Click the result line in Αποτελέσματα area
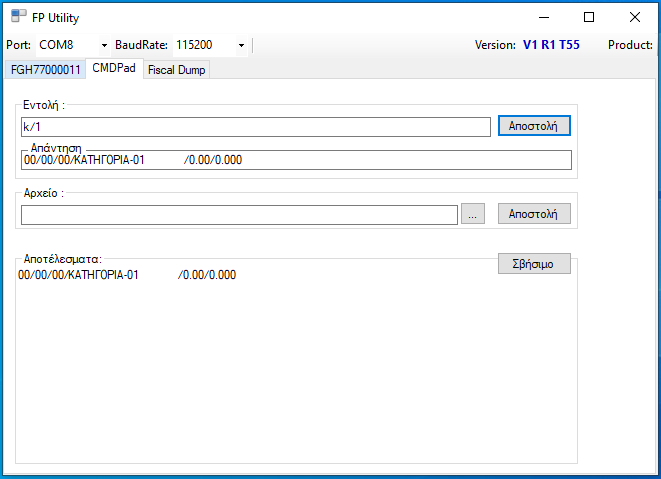This screenshot has height=479, width=661. (127, 275)
